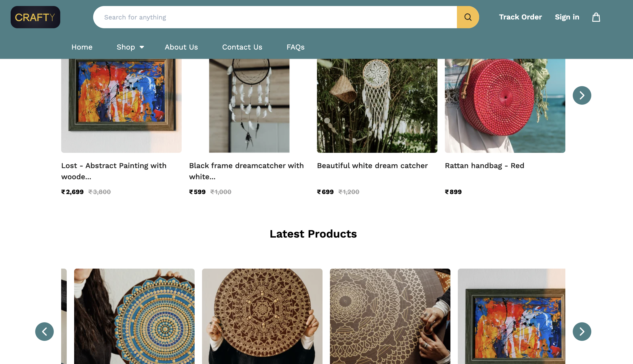Click the Sign in link
633x364 pixels.
pos(567,17)
